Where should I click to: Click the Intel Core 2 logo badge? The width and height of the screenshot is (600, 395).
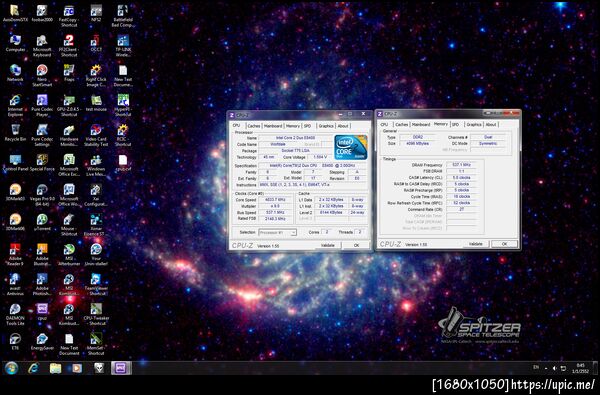pyautogui.click(x=351, y=147)
